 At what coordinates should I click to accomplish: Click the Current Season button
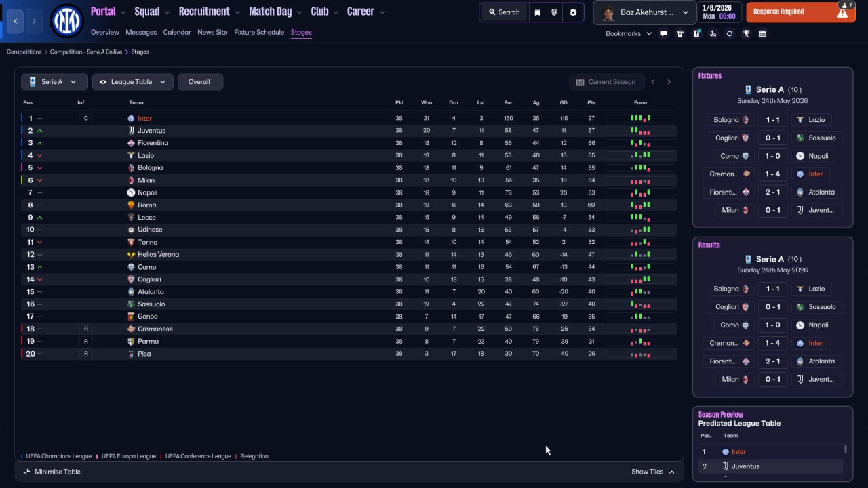coord(606,82)
